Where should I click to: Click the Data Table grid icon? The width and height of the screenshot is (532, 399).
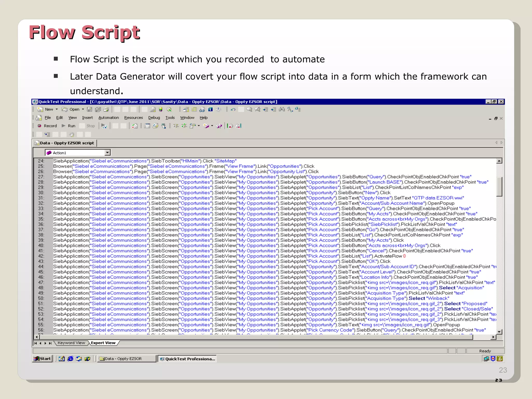[194, 109]
